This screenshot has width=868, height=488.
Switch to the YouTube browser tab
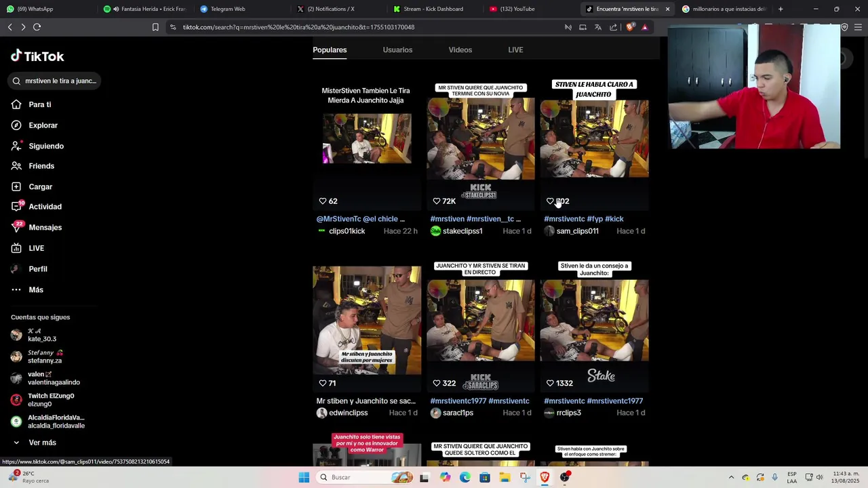click(x=530, y=9)
